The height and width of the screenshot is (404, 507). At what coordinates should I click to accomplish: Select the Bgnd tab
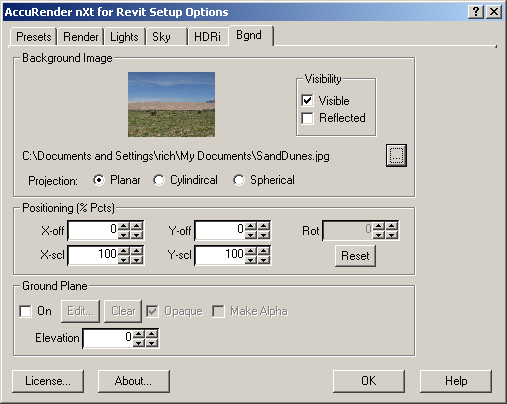[x=251, y=35]
